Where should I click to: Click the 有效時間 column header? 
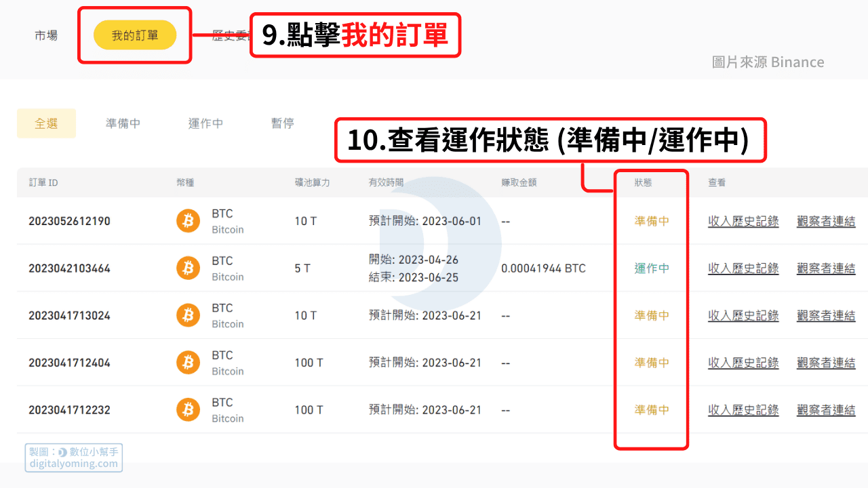pyautogui.click(x=387, y=183)
